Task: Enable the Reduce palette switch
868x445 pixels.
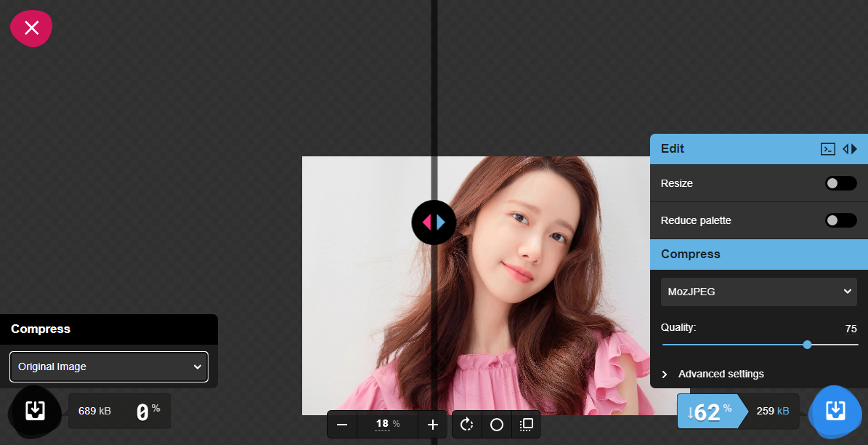Action: click(x=840, y=220)
